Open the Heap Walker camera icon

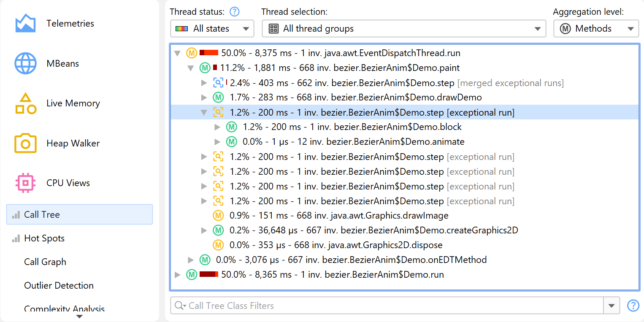coord(25,143)
